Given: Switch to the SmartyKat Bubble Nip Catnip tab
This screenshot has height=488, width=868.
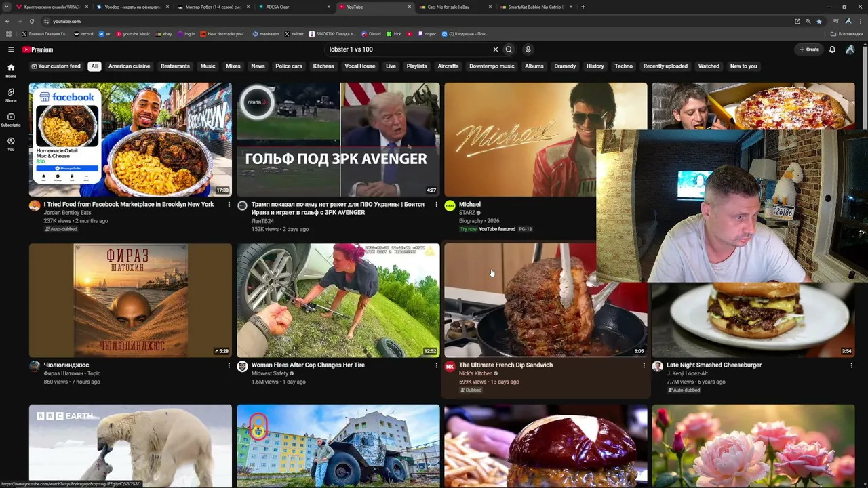Looking at the screenshot, I should click(536, 7).
